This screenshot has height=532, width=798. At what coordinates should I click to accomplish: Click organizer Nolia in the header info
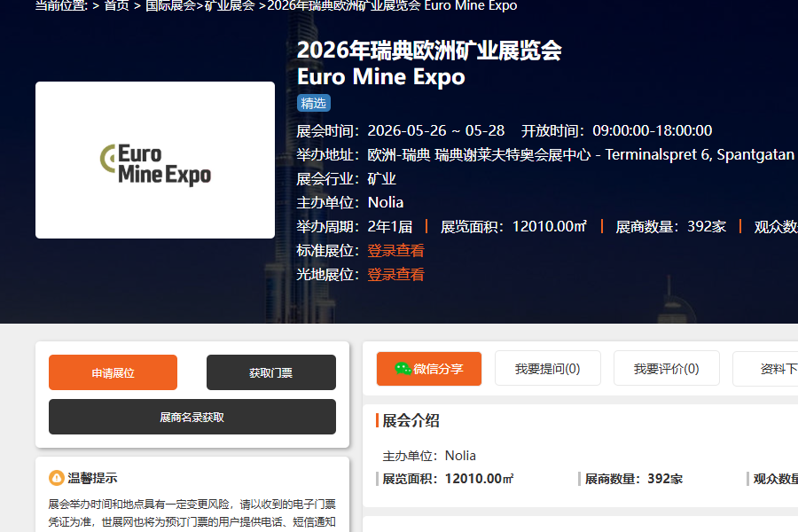(x=386, y=203)
